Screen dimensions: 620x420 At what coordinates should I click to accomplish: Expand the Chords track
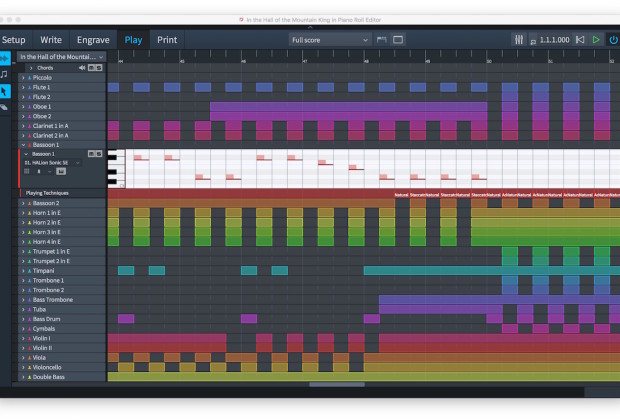pos(31,68)
